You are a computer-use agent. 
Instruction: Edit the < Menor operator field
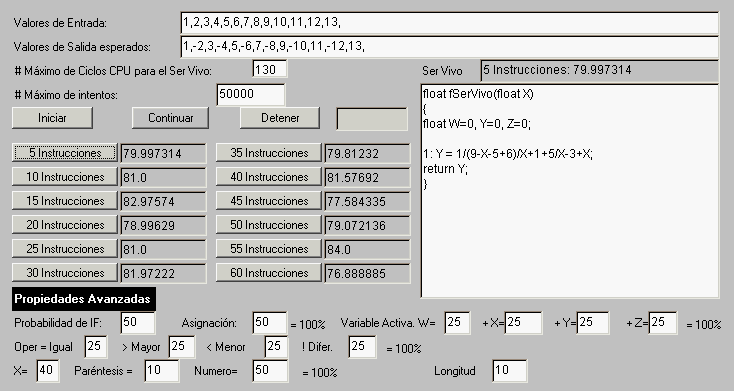coord(276,347)
